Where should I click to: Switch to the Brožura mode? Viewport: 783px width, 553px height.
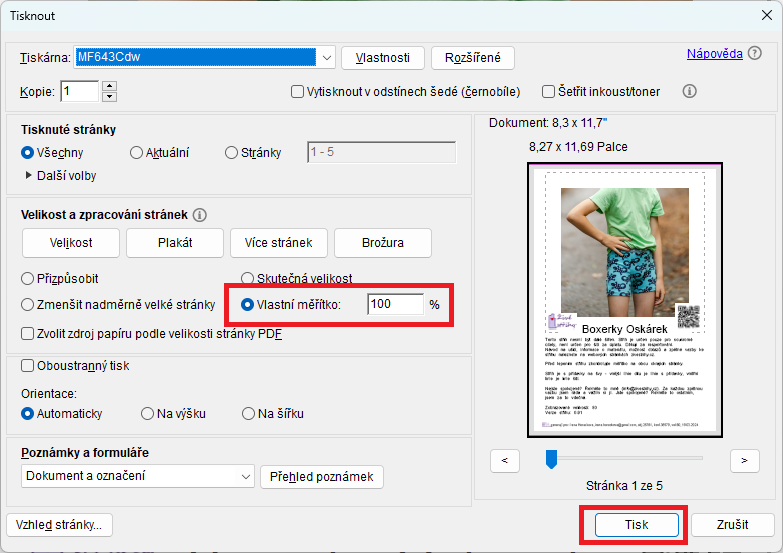[383, 242]
